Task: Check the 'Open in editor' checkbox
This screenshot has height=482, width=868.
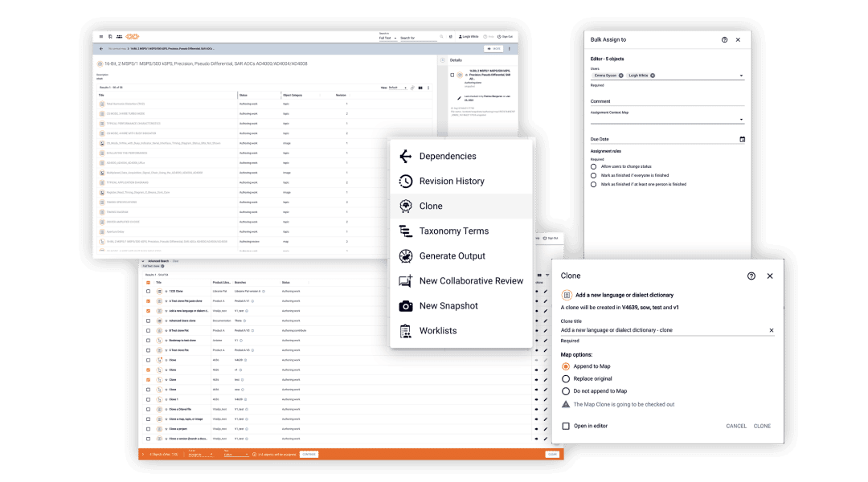Action: [566, 426]
